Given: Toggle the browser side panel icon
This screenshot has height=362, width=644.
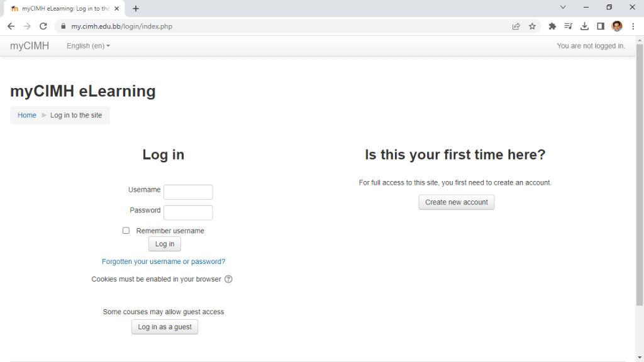Looking at the screenshot, I should point(601,26).
